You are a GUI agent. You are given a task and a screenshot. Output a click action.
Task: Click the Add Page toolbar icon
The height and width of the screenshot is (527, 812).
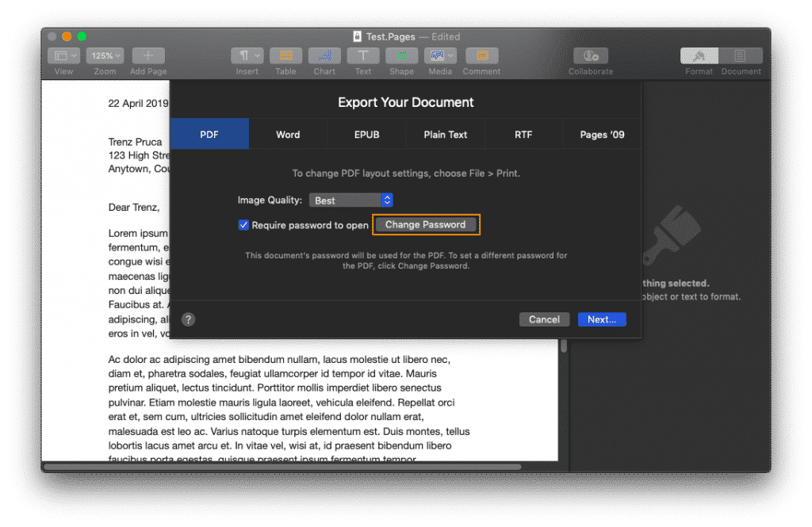click(148, 55)
